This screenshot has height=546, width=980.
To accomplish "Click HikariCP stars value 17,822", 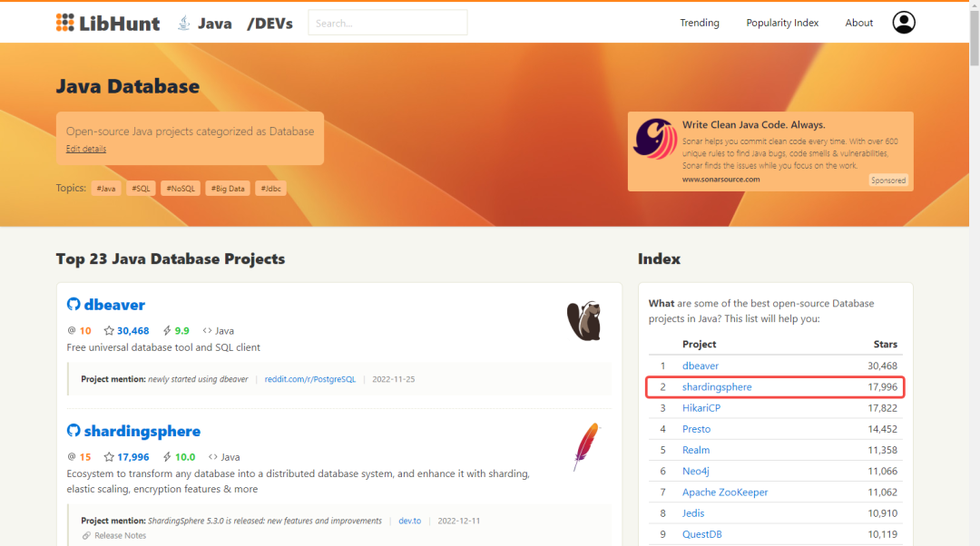I will tap(882, 407).
